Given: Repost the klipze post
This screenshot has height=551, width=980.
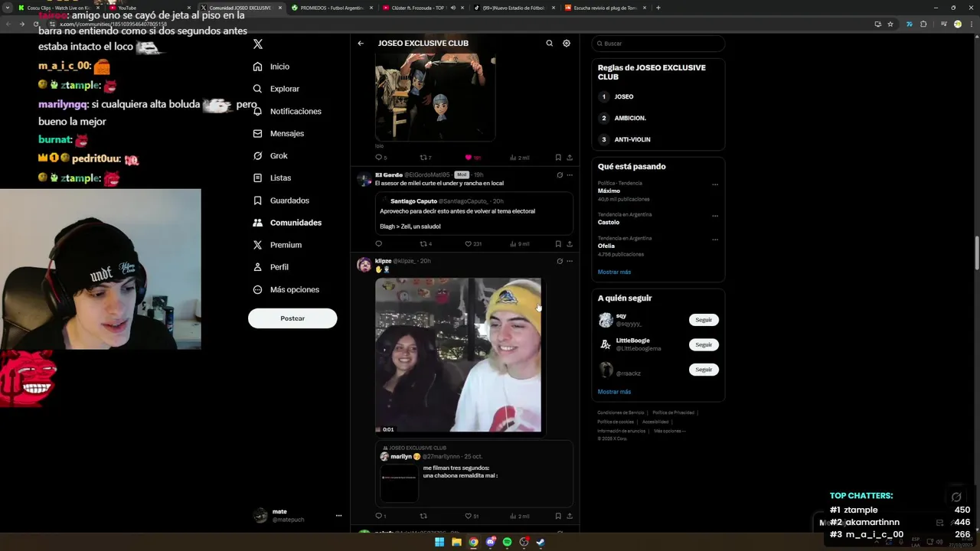Looking at the screenshot, I should pyautogui.click(x=423, y=516).
